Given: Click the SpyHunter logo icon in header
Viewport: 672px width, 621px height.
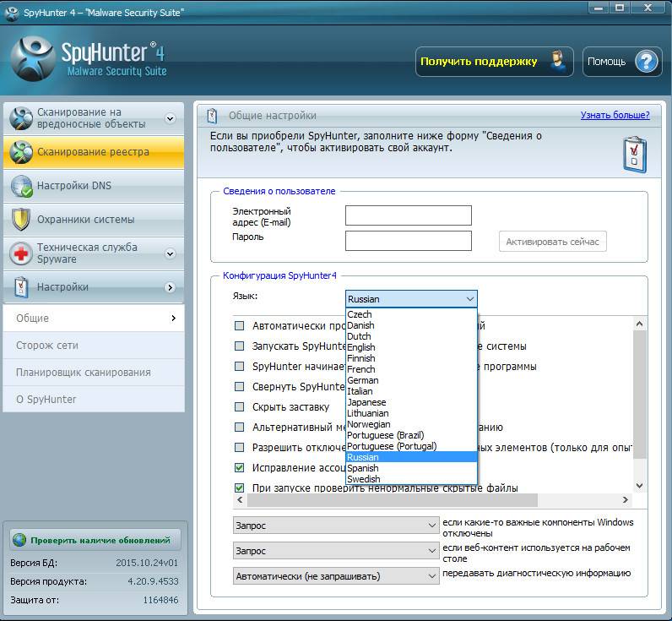Looking at the screenshot, I should click(x=33, y=58).
